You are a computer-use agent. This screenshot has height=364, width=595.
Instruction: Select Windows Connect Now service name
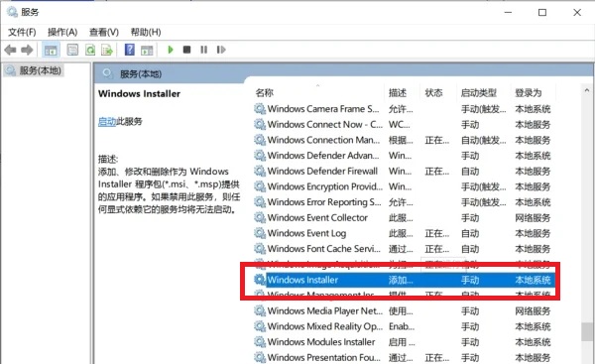[325, 125]
